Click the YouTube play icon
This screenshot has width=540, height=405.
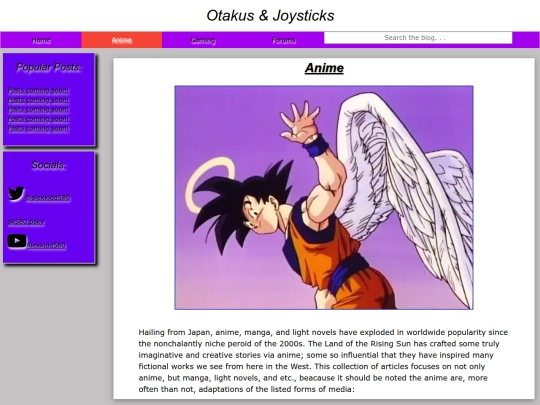point(17,241)
